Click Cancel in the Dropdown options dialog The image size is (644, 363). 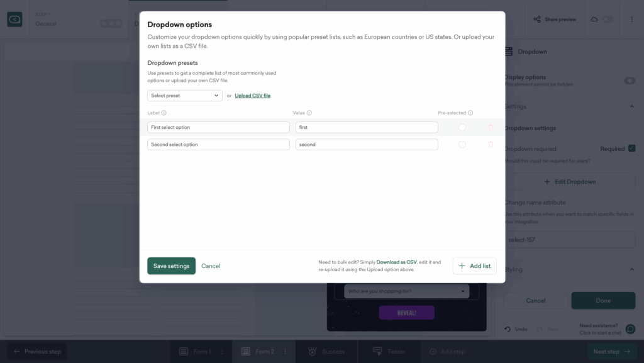(x=211, y=266)
